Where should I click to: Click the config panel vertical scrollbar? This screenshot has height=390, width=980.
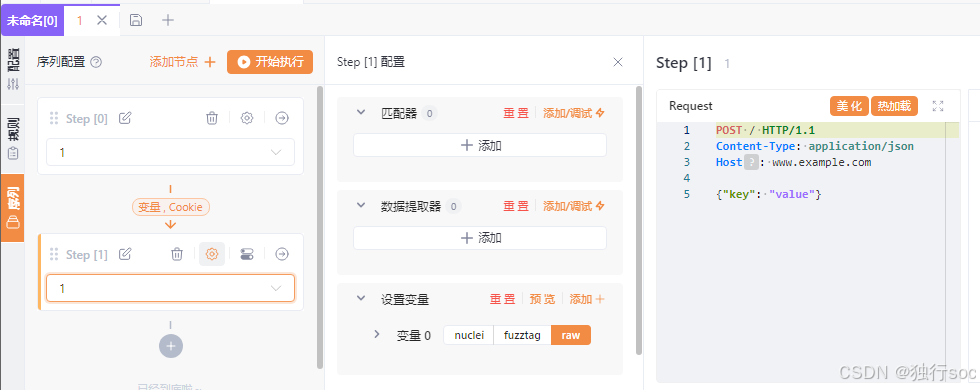(638, 220)
